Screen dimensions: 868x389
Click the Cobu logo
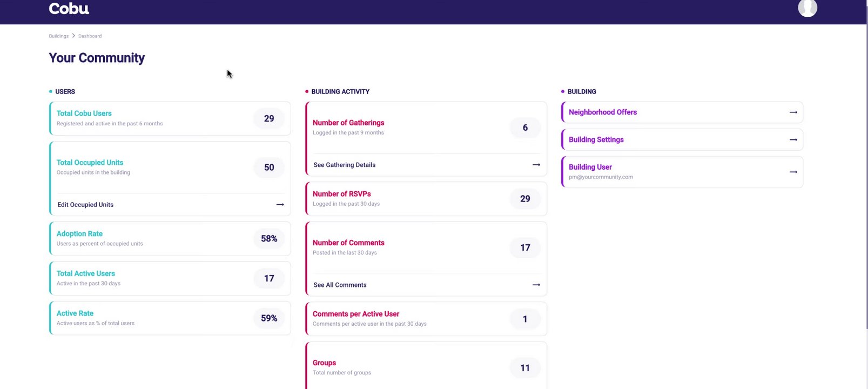click(69, 9)
